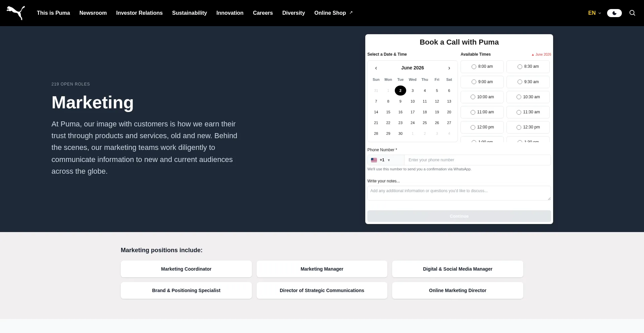Open the search magnifier icon
644x333 pixels.
click(x=632, y=13)
